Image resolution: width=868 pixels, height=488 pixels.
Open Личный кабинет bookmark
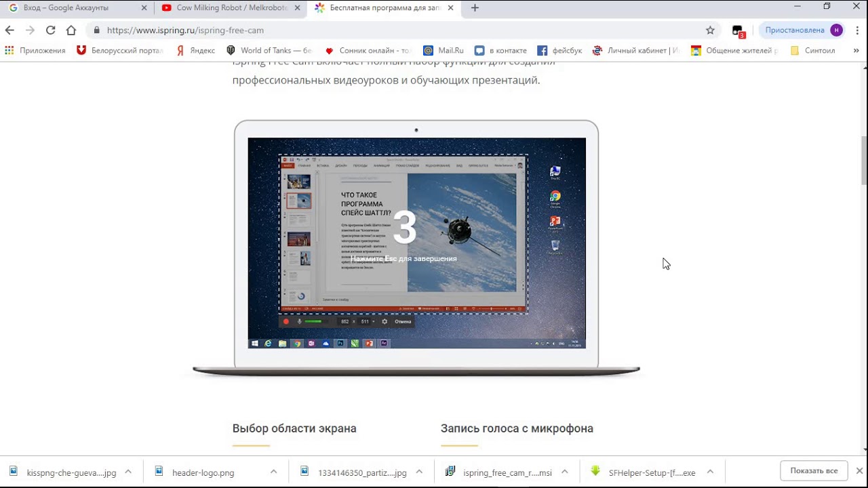click(636, 50)
